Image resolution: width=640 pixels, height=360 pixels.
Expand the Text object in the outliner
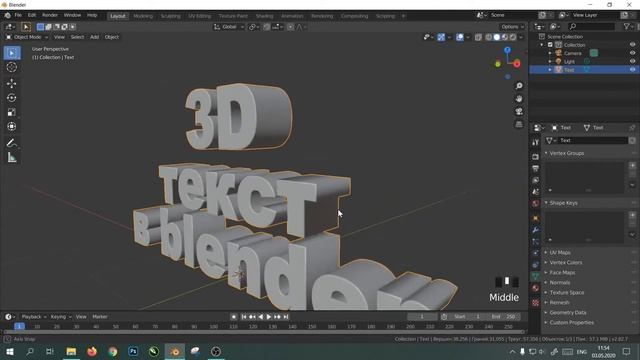pos(550,70)
